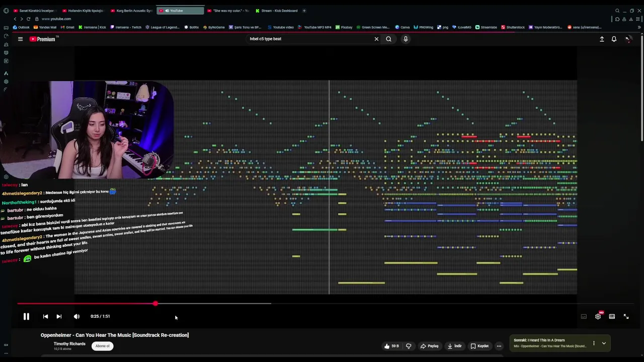This screenshot has width=644, height=362.
Task: Open the Timothy Richards channel link
Action: pyautogui.click(x=69, y=344)
